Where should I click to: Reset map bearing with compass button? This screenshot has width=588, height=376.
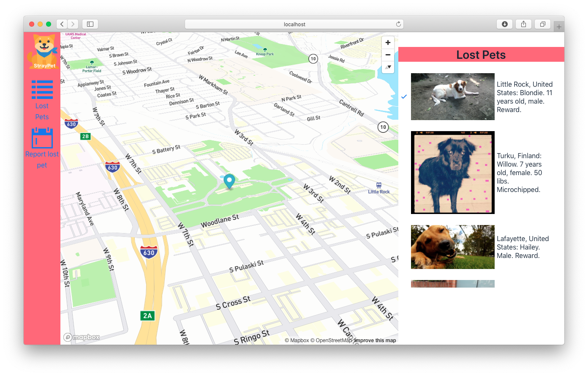click(388, 67)
